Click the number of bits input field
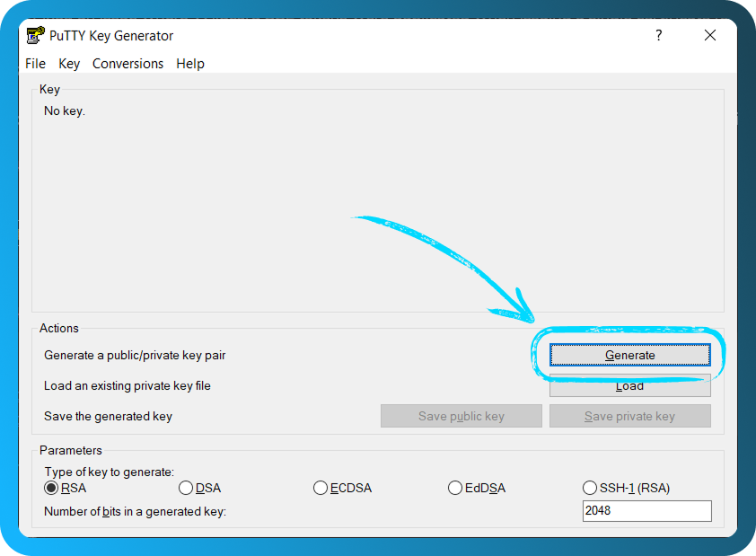Viewport: 756px width, 556px height. [x=646, y=510]
